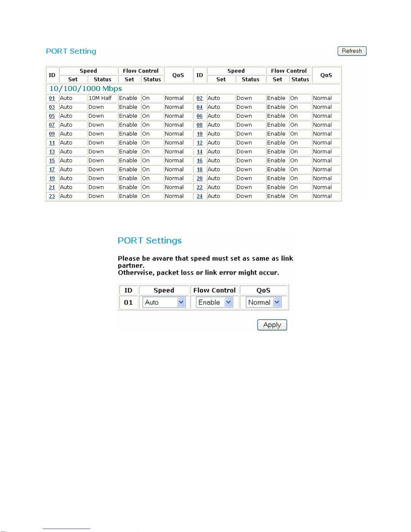Open the QoS dropdown showing Normal

[x=263, y=302]
